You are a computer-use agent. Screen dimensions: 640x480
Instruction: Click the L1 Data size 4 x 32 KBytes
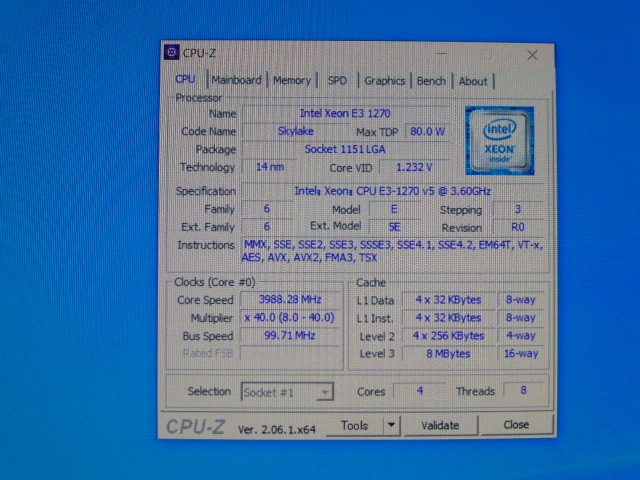[x=449, y=300]
